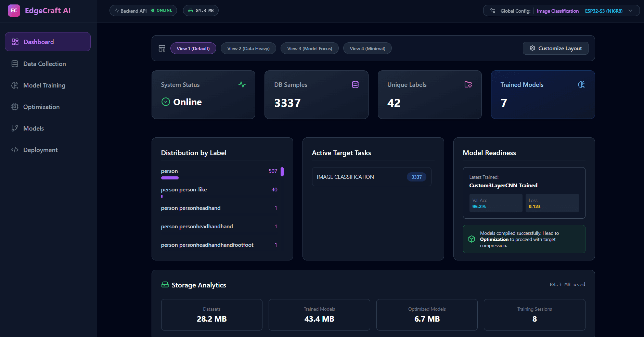This screenshot has height=337, width=644.
Task: Click the person personheadhandhandfootfoot label row
Action: click(x=219, y=245)
